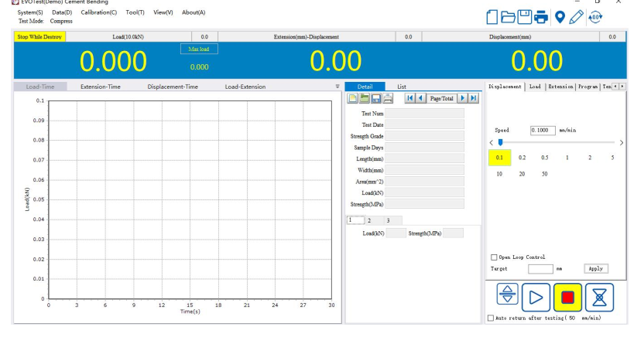Open the Load control tab
Image resolution: width=644 pixels, height=337 pixels.
[535, 87]
